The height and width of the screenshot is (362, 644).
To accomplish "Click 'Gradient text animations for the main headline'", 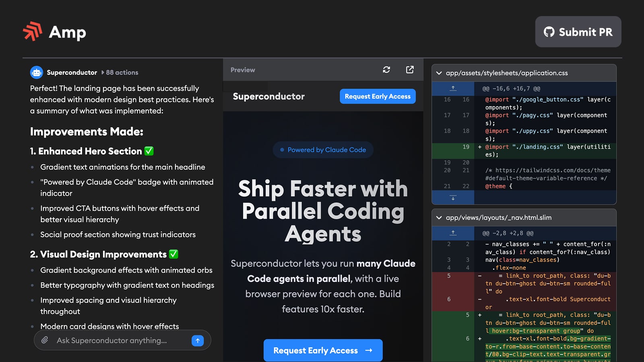I will 123,167.
